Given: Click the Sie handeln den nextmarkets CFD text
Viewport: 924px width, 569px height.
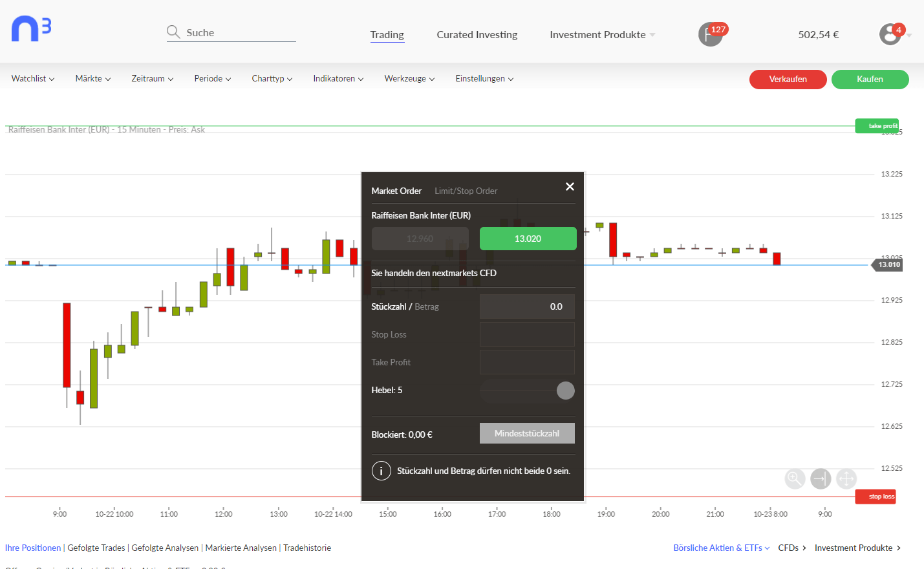Looking at the screenshot, I should click(434, 273).
